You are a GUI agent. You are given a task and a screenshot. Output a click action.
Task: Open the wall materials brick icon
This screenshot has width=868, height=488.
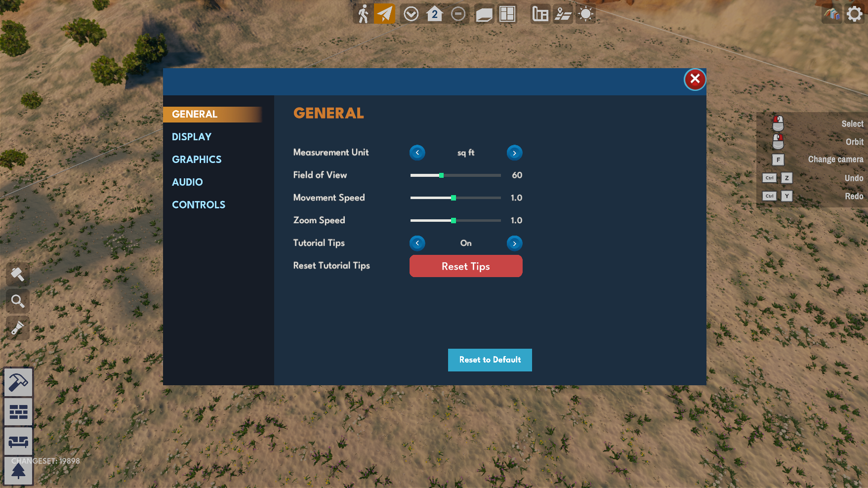(18, 411)
